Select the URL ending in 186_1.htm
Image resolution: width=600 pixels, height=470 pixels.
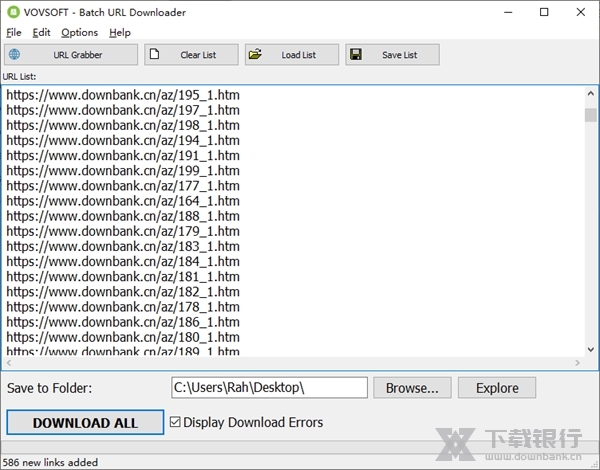click(x=123, y=322)
